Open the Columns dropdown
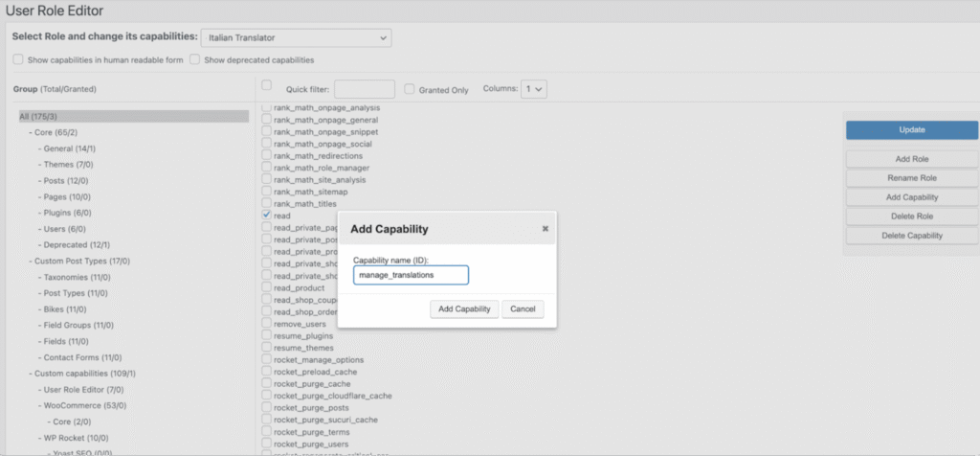Viewport: 980px width, 456px height. coord(534,89)
